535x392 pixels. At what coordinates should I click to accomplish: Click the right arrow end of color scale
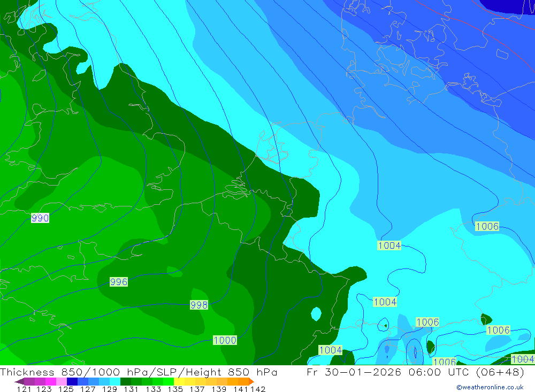pyautogui.click(x=251, y=381)
